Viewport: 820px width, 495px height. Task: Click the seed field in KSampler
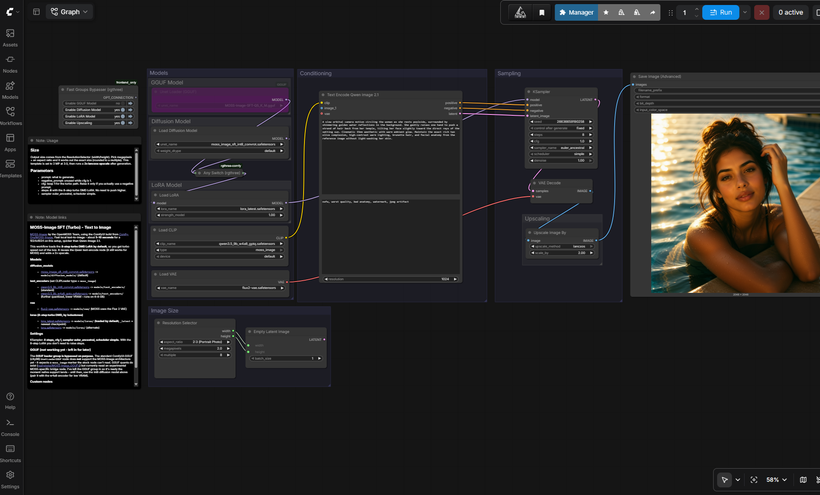click(562, 122)
